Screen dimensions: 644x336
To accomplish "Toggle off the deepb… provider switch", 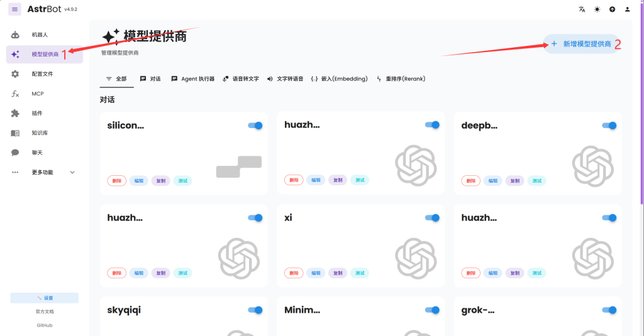I will click(x=609, y=126).
